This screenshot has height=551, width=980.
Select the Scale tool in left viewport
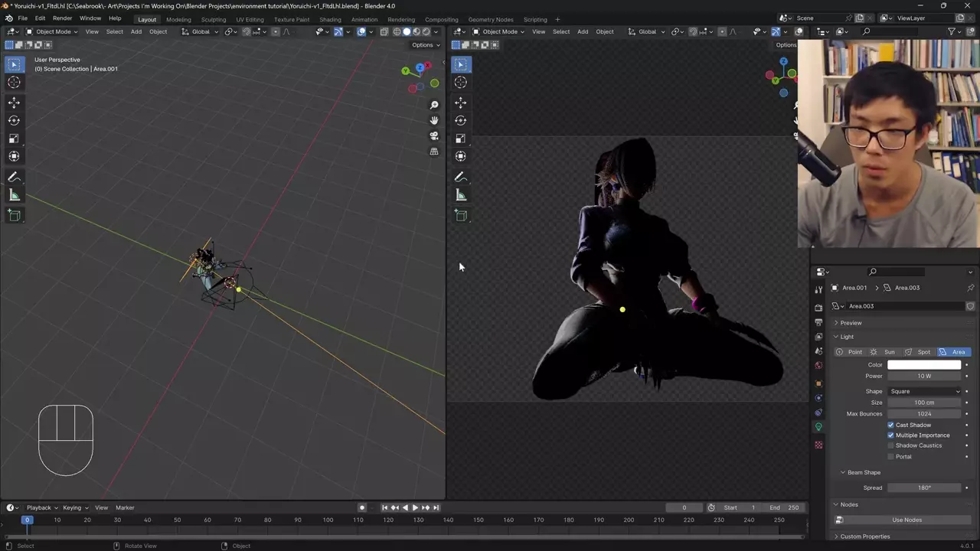coord(14,139)
